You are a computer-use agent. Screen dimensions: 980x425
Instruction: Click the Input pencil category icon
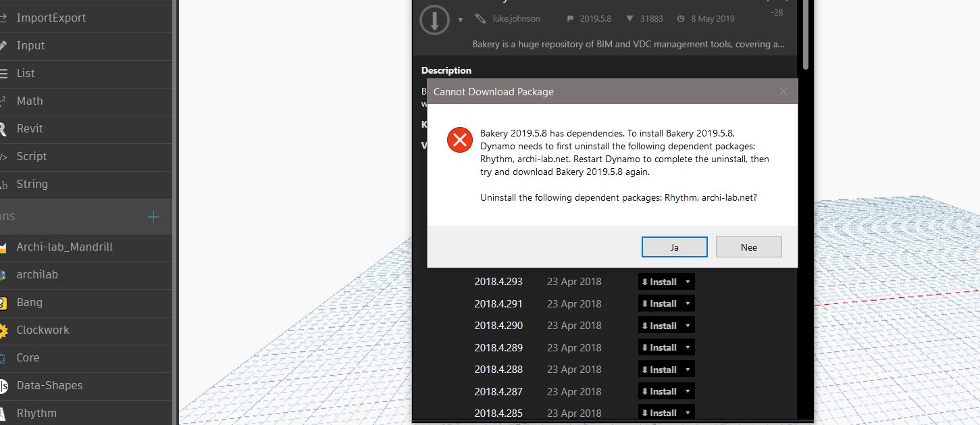[x=3, y=45]
